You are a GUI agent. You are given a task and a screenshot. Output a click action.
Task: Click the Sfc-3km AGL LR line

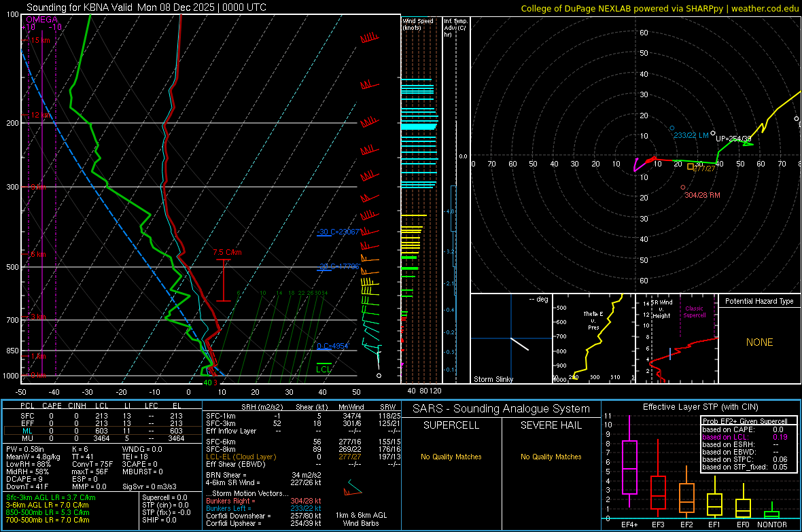tap(51, 497)
